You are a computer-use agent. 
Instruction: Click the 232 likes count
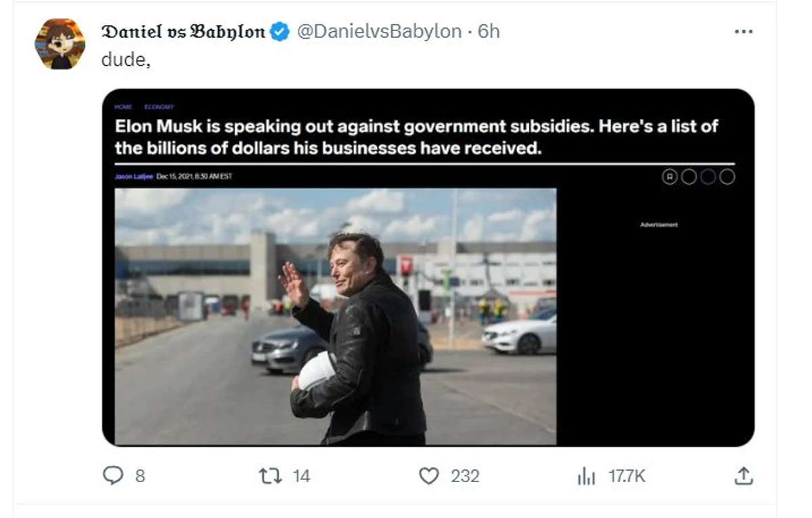pyautogui.click(x=466, y=476)
